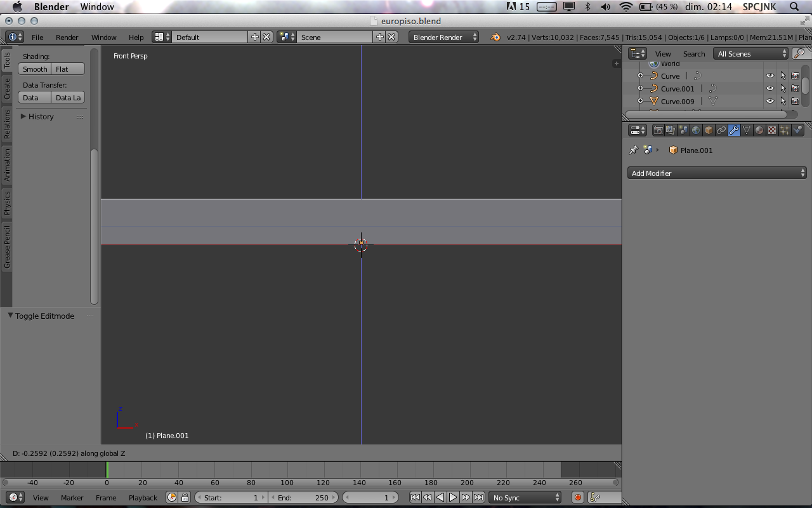Open the Texture properties checkerboard tab
The width and height of the screenshot is (812, 508).
click(x=772, y=130)
